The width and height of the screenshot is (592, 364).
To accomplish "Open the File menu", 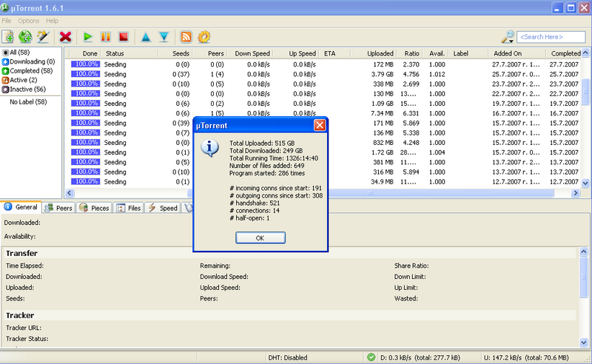I will pyautogui.click(x=7, y=21).
